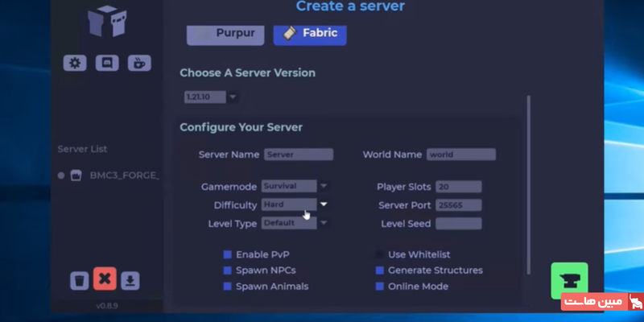Click the trash delete server icon
Screen dimensions: 644x322
coord(80,281)
